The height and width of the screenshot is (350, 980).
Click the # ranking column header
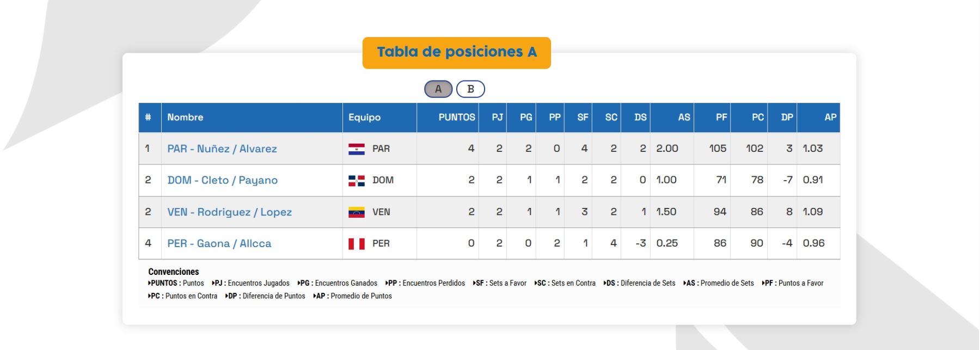pos(148,118)
